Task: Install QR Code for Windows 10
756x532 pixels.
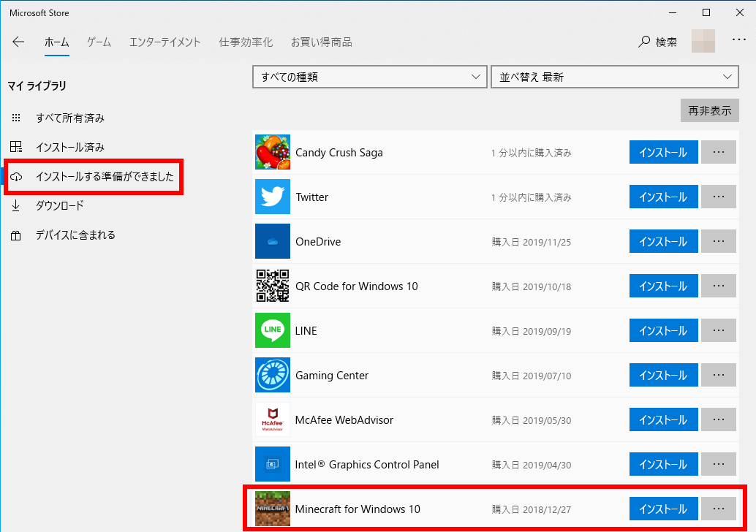Action: (x=663, y=286)
